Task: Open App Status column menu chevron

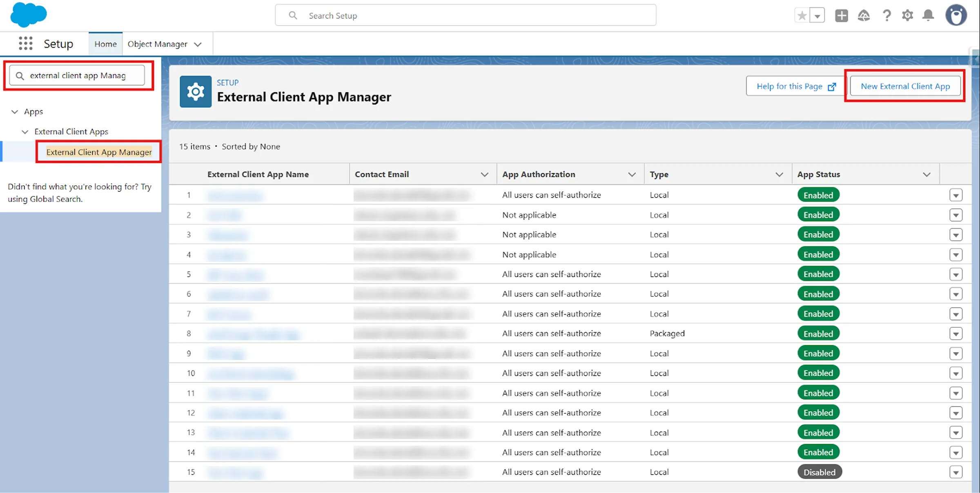Action: [x=927, y=174]
